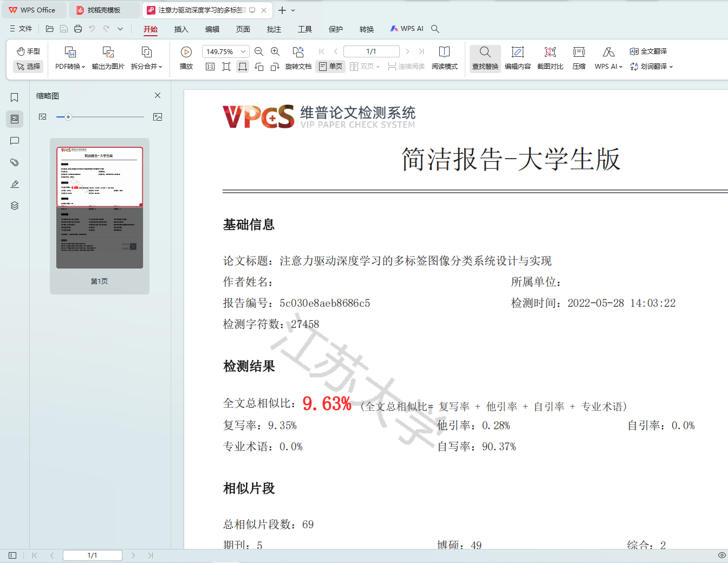Click the zoom in magnifier icon

275,51
